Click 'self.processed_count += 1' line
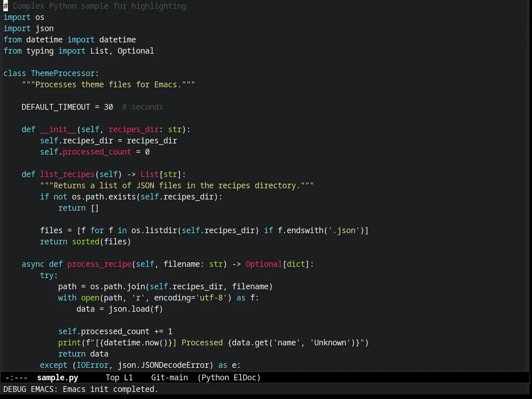This screenshot has width=532, height=399. [x=115, y=331]
